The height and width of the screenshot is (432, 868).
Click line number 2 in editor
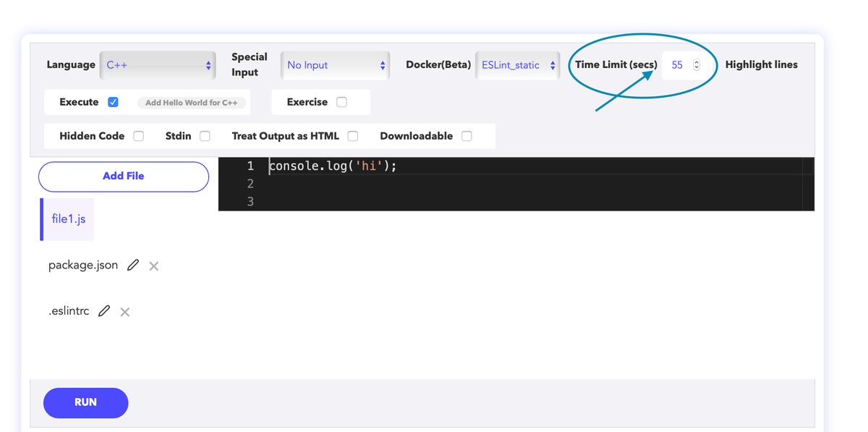250,184
